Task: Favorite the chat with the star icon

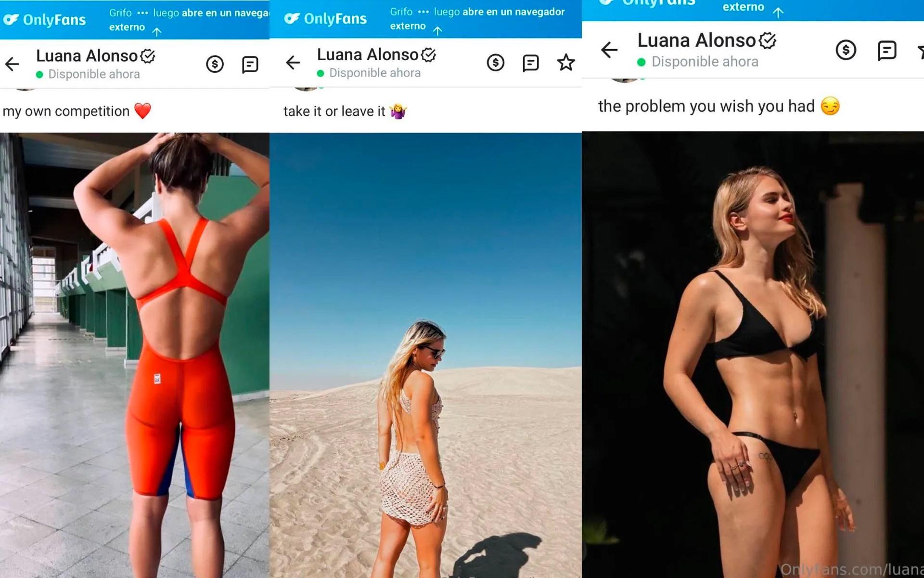Action: coord(566,62)
